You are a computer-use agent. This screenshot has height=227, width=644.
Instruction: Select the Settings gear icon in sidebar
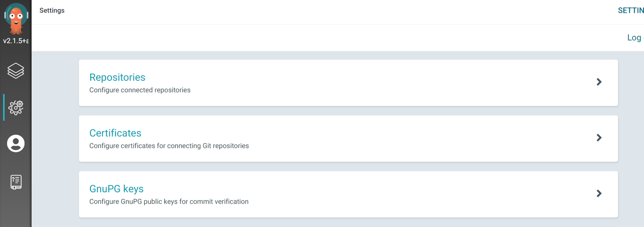16,108
